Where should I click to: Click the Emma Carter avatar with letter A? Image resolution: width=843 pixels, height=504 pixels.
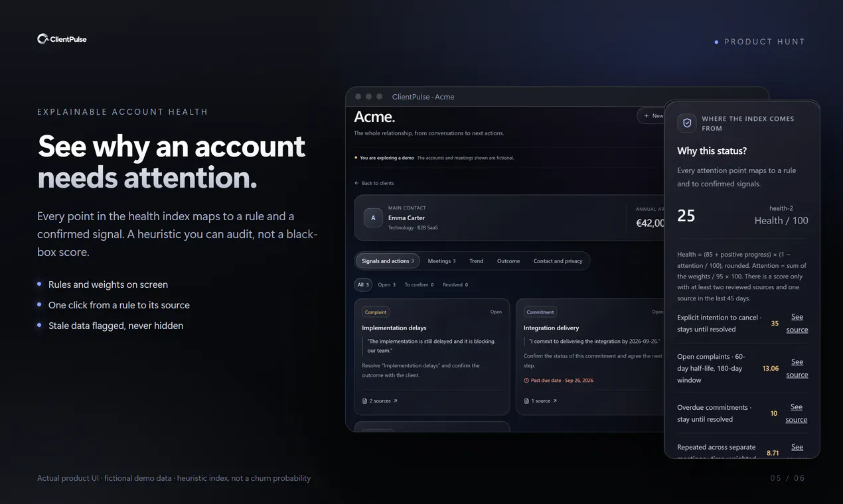(x=373, y=218)
